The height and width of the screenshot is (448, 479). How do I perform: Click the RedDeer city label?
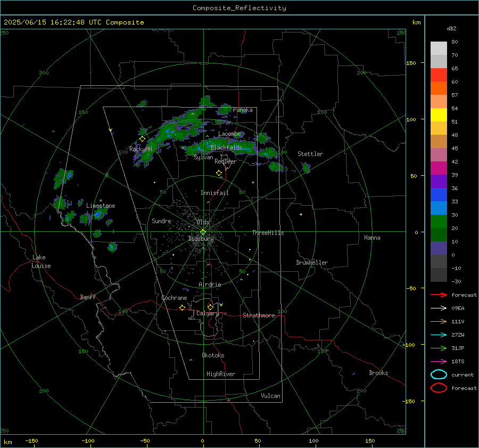pos(226,161)
